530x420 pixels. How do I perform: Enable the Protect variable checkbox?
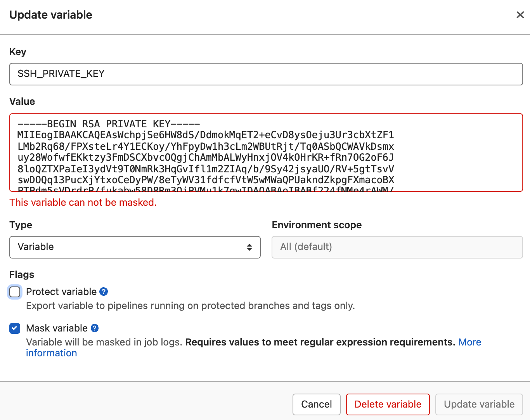click(x=14, y=292)
